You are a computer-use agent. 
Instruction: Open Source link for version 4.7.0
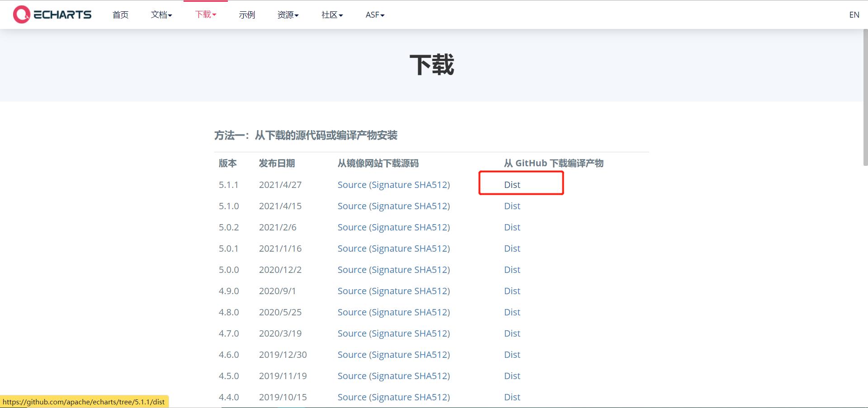(x=352, y=333)
